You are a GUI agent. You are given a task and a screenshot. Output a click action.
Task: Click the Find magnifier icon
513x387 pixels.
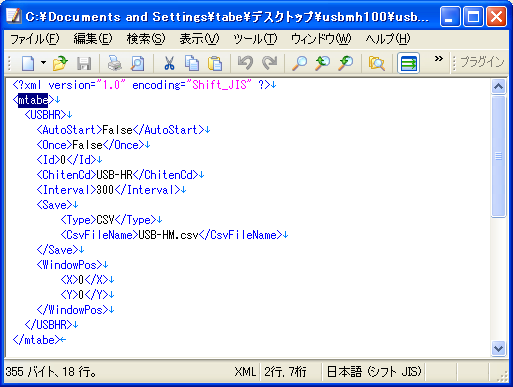(x=299, y=63)
